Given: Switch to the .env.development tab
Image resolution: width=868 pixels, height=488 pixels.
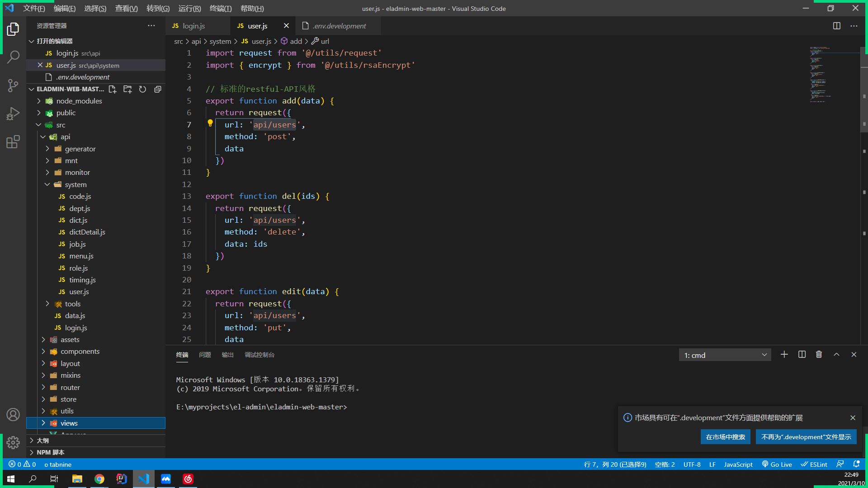Looking at the screenshot, I should [x=338, y=26].
